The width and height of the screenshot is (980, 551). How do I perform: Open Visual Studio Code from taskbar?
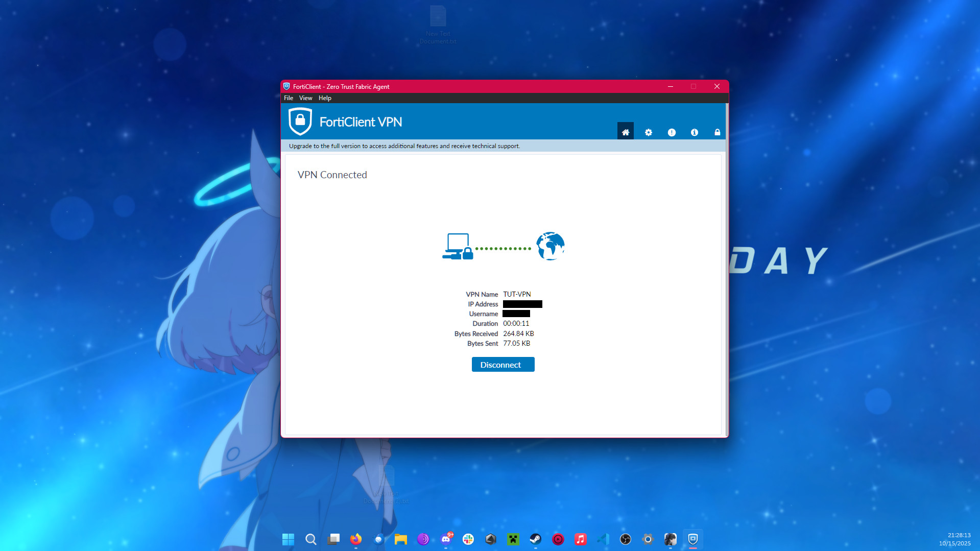603,539
